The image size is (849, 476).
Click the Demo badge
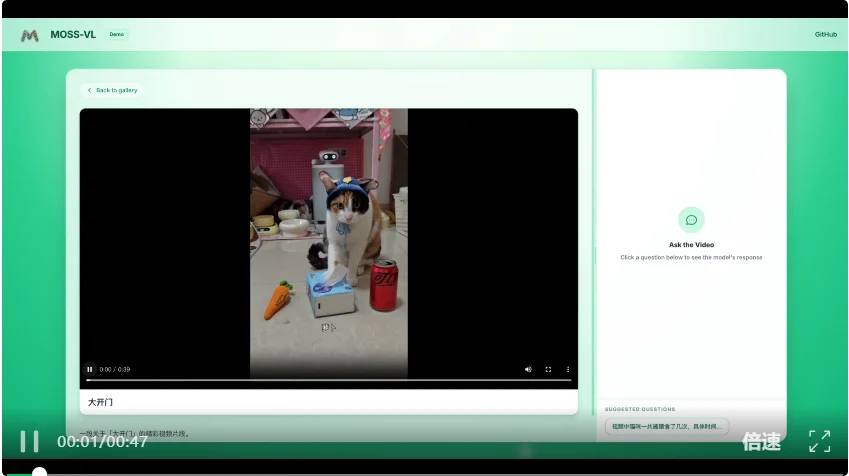pos(117,34)
